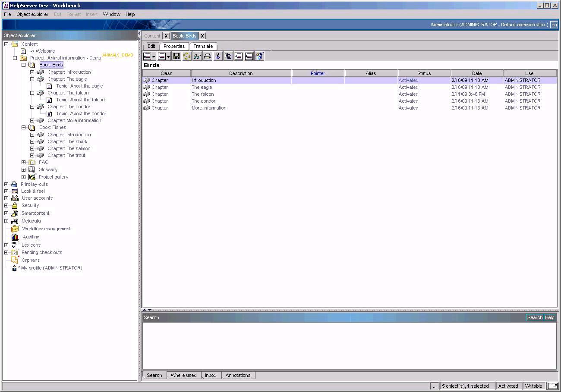Select Topic: About the condor

click(81, 113)
